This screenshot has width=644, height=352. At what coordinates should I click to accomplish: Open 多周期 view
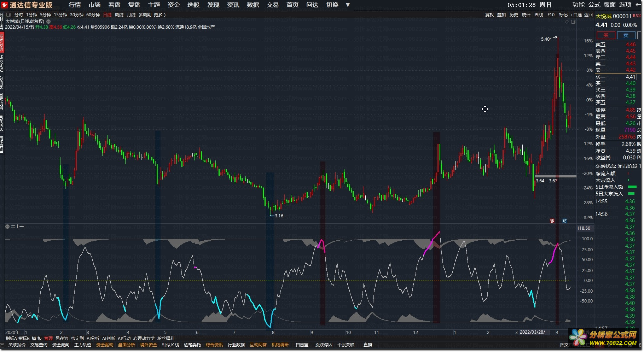145,15
